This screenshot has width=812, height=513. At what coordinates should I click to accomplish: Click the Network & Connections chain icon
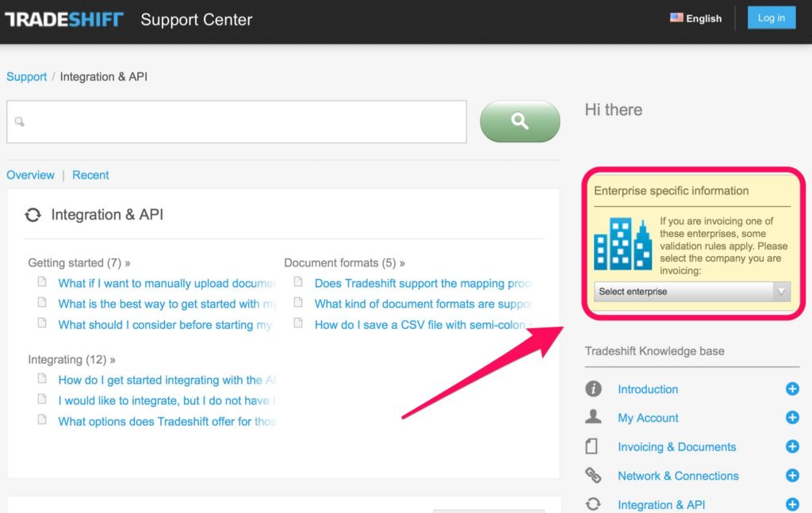click(593, 476)
